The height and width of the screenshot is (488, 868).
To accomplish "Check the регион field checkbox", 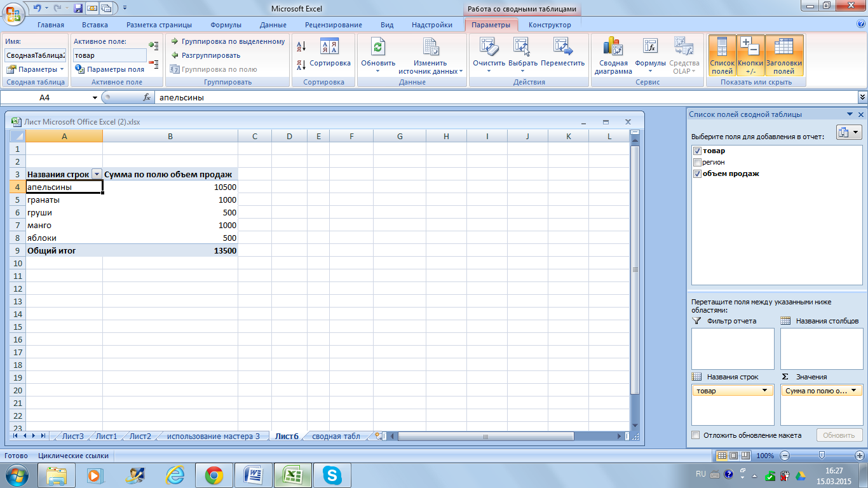I will click(x=698, y=163).
